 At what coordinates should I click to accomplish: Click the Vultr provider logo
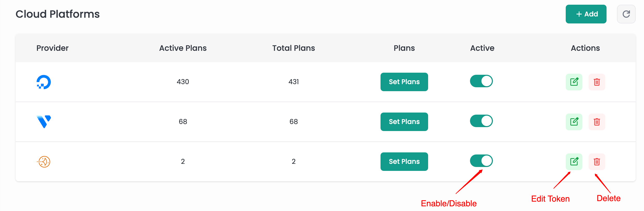[44, 122]
